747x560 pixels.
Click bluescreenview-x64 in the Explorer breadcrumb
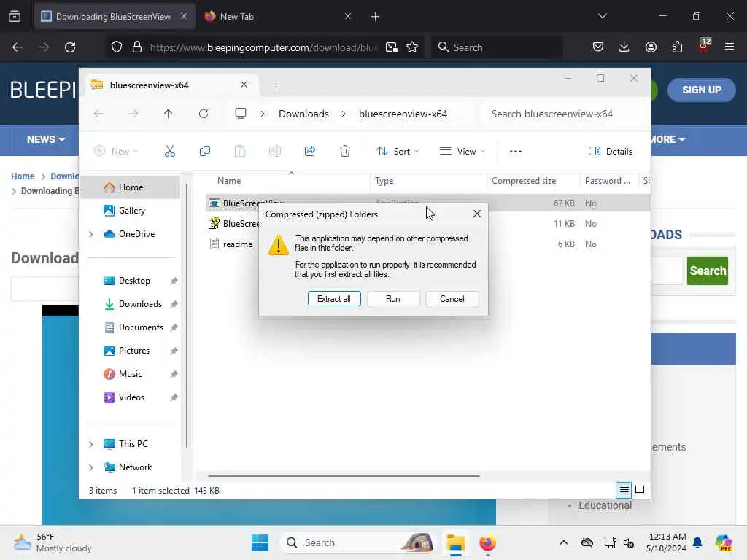(x=403, y=114)
